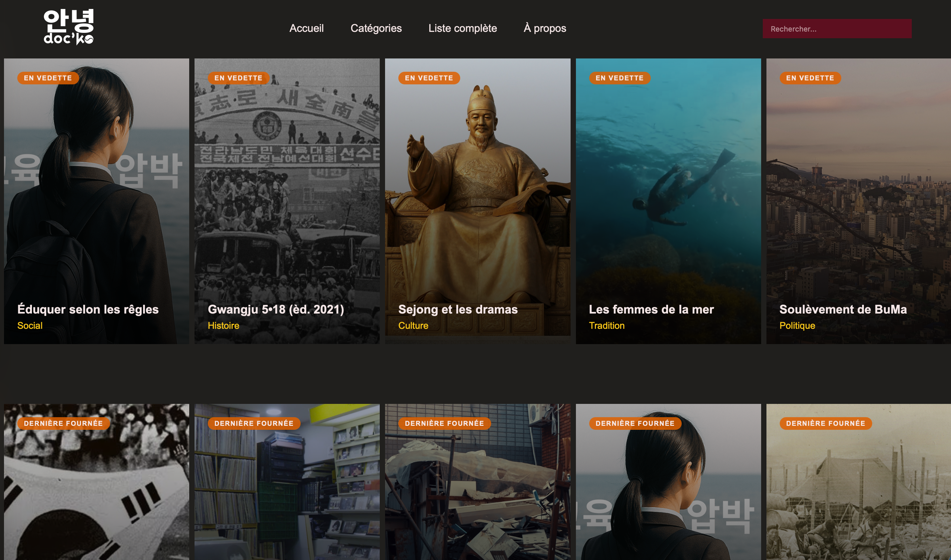Click the Histoire category under Gwangju

coord(223,326)
